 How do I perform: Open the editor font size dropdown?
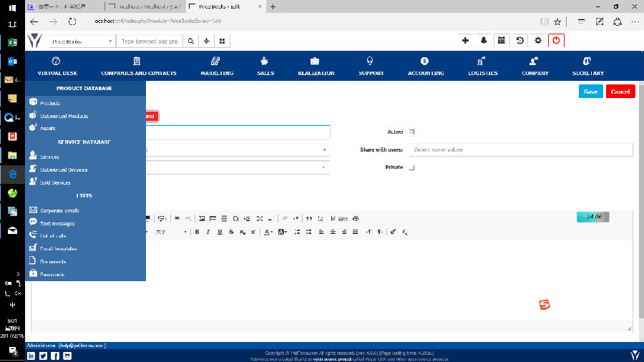[170, 232]
